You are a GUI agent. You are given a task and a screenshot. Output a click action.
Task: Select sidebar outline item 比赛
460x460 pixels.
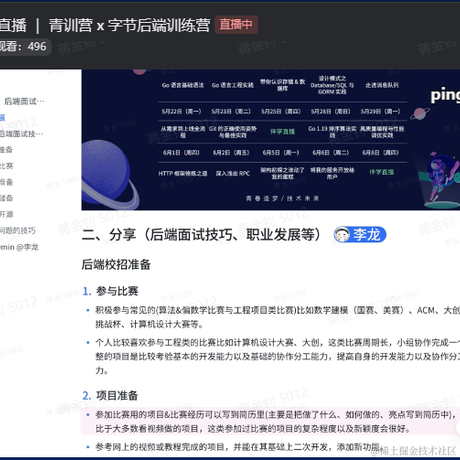pyautogui.click(x=6, y=166)
